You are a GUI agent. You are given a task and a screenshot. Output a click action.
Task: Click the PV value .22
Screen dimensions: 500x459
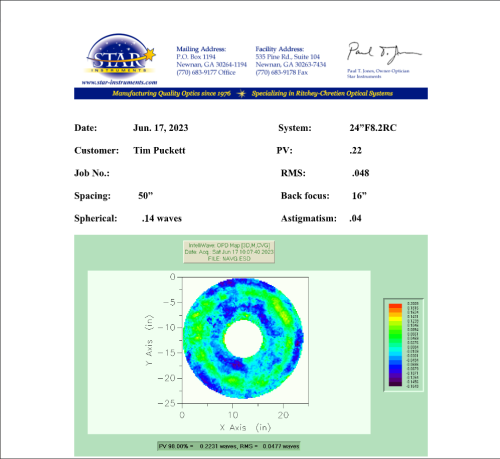pyautogui.click(x=356, y=150)
